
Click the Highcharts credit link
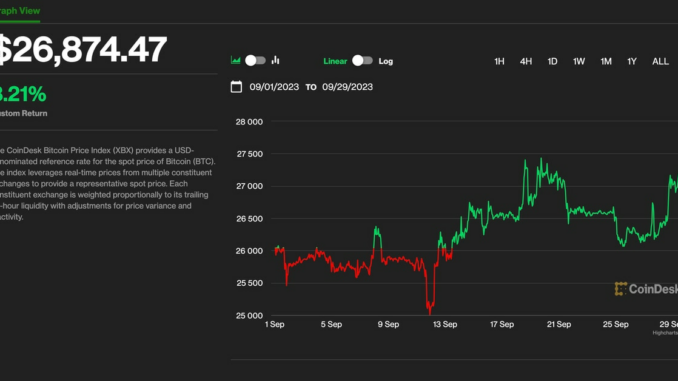point(665,333)
